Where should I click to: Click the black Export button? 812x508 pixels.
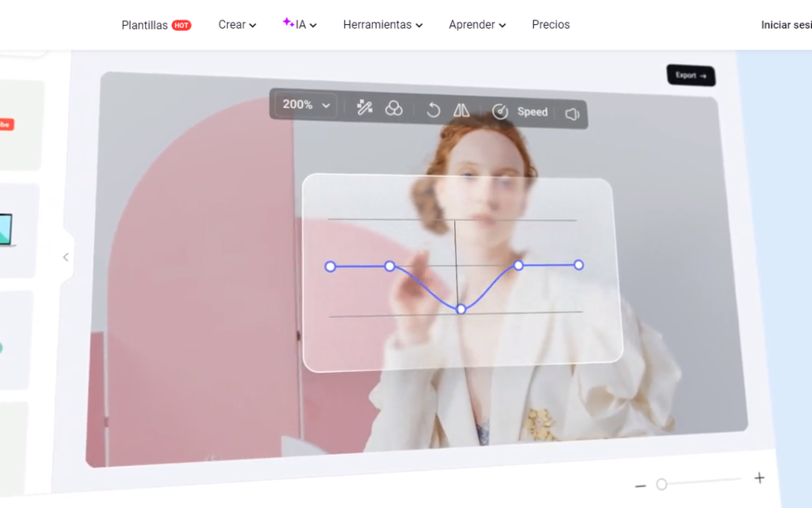coord(691,76)
